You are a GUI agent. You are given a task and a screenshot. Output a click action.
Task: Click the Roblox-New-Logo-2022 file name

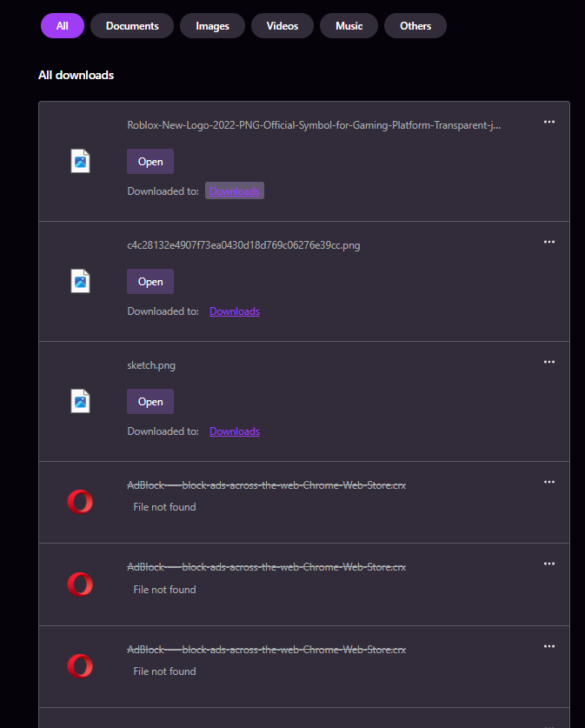(x=314, y=125)
